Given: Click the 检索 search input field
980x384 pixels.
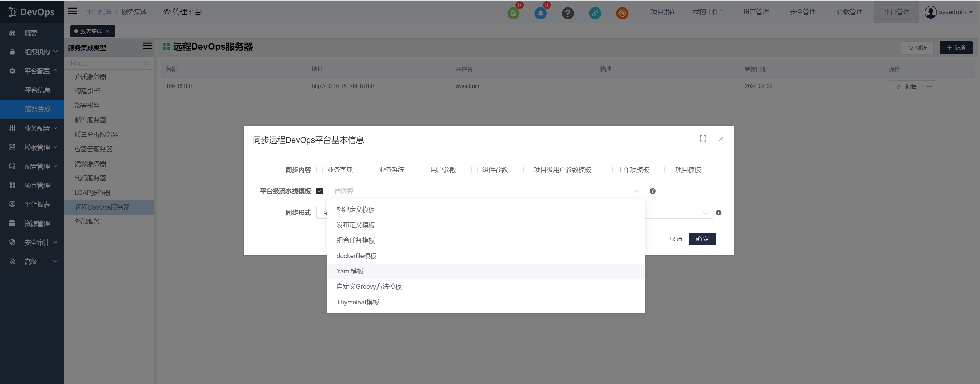Looking at the screenshot, I should pyautogui.click(x=105, y=63).
